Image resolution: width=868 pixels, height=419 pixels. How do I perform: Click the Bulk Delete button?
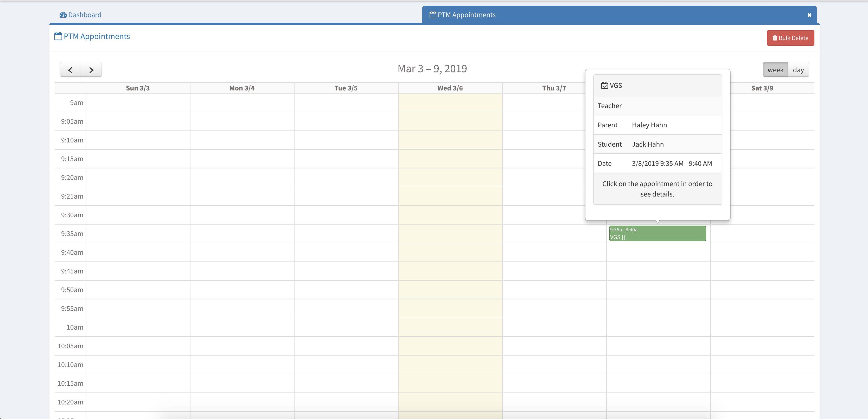[x=790, y=38]
